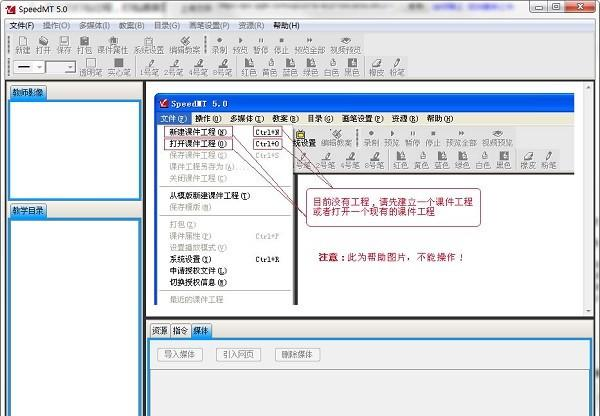Click the 预览全部 preview all icon
Screen dimensions: 600x416
(310, 45)
